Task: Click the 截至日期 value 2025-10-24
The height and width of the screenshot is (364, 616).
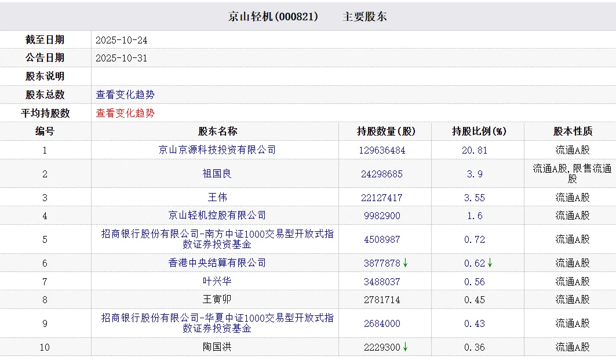Action: [x=121, y=40]
